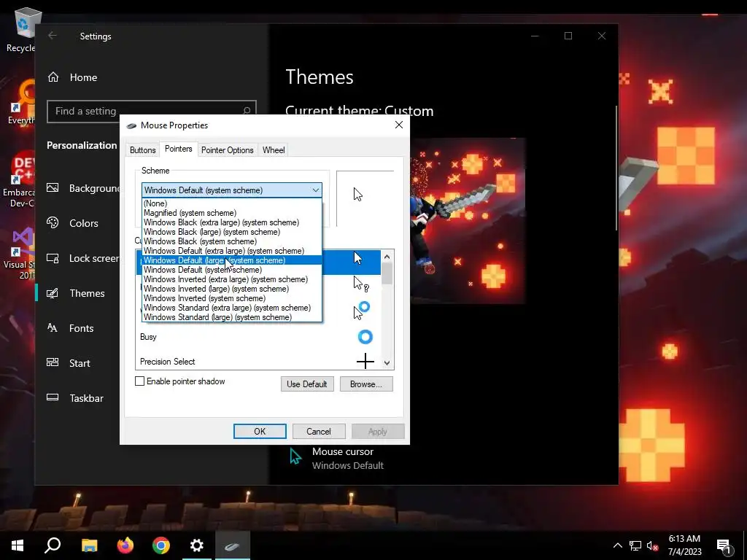747x560 pixels.
Task: Open Colors personalization via palette icon
Action: tap(53, 223)
